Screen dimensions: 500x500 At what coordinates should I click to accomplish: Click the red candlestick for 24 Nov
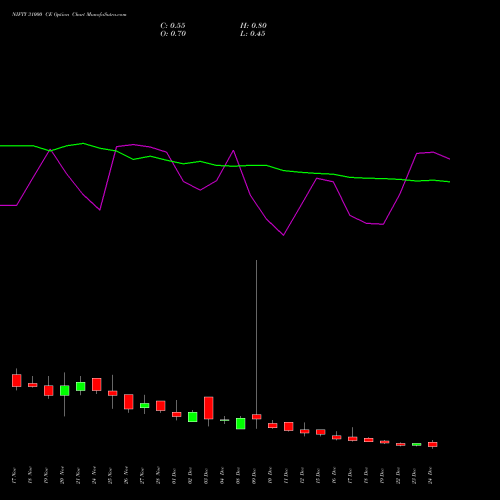[97, 384]
